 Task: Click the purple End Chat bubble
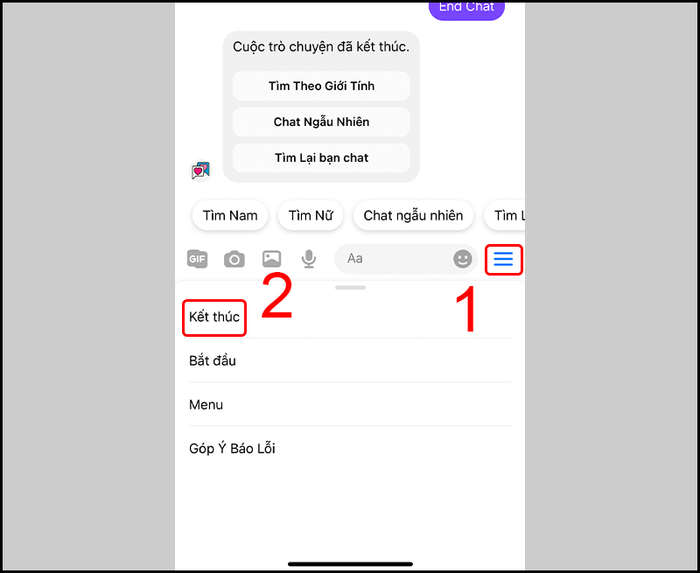(467, 9)
